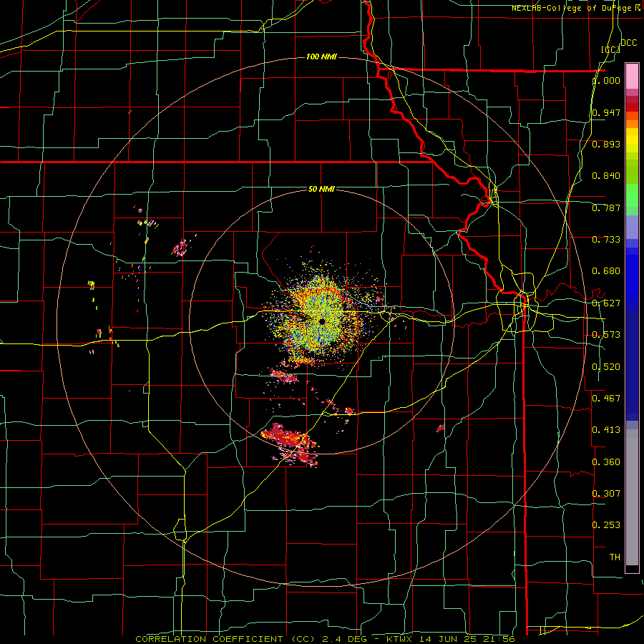
Task: Click the 0.307 legend value
Action: point(606,494)
